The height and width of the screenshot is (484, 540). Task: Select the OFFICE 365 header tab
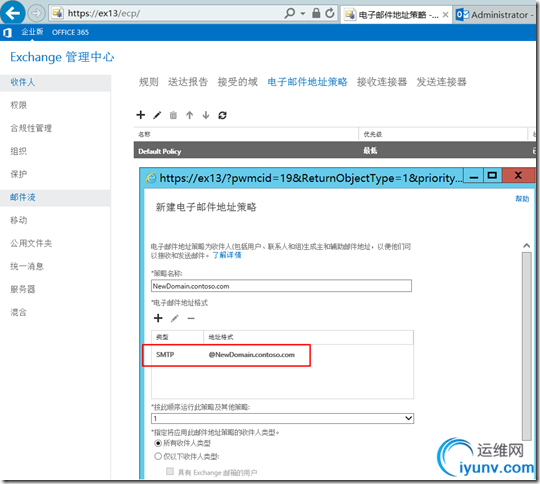click(70, 32)
